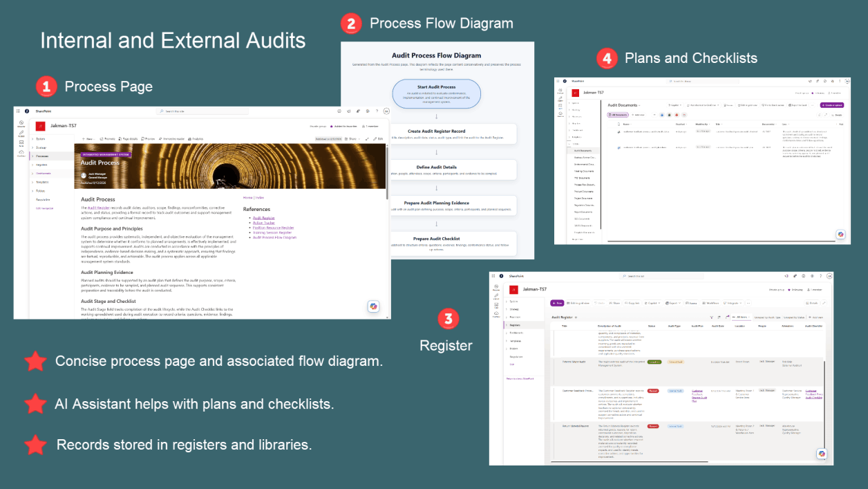Toggle favorite star beside Audit Register title
The image size is (868, 489).
(x=576, y=317)
